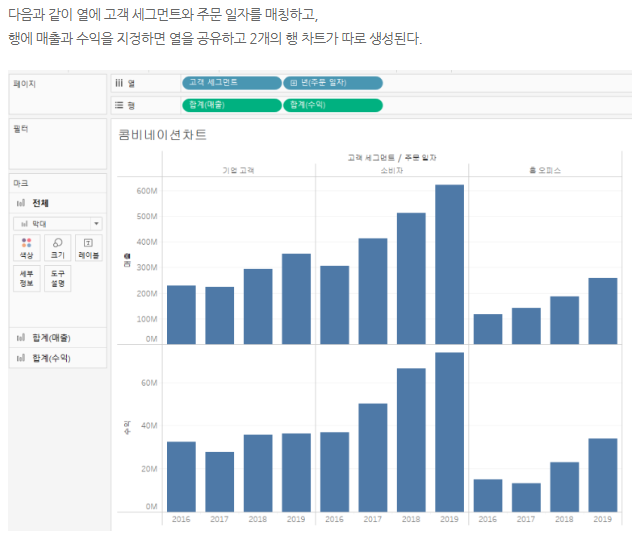The width and height of the screenshot is (641, 538).
Task: Click the 기업 고객 column header
Action: point(238,170)
